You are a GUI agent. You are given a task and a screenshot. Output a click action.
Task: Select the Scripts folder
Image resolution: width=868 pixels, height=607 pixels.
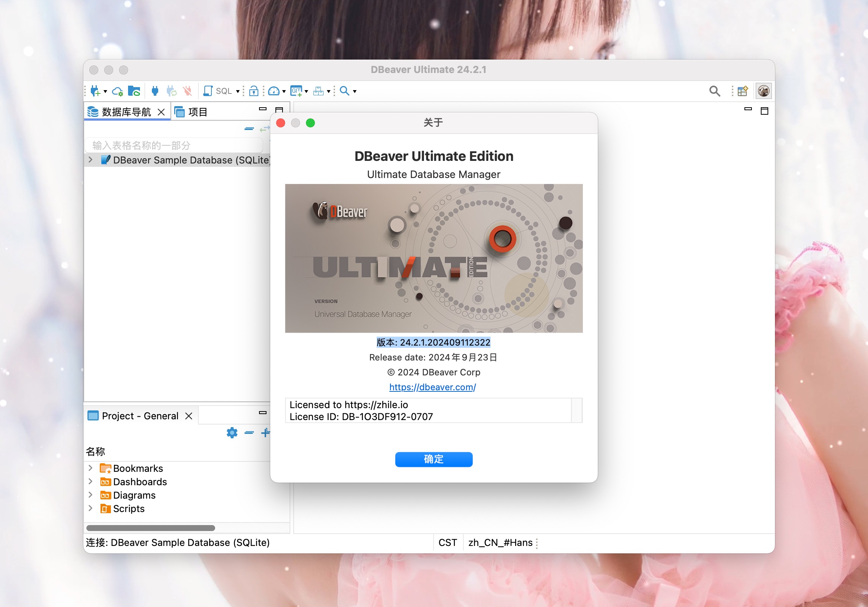click(x=122, y=509)
